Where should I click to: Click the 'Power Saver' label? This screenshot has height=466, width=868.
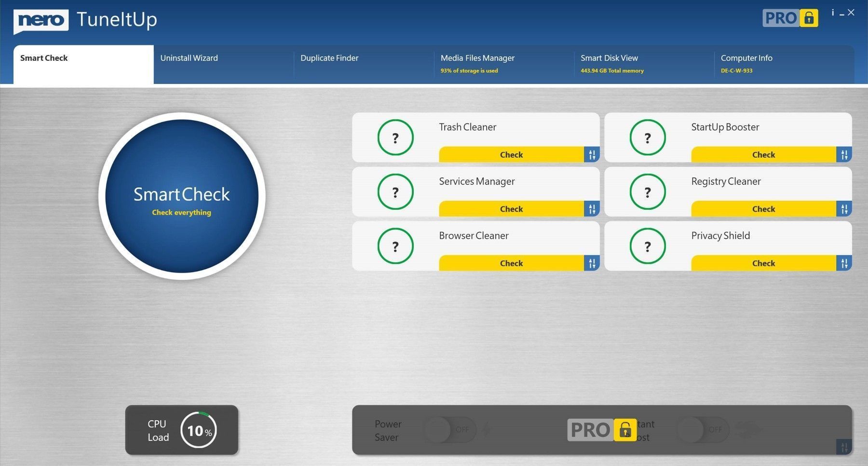point(388,430)
